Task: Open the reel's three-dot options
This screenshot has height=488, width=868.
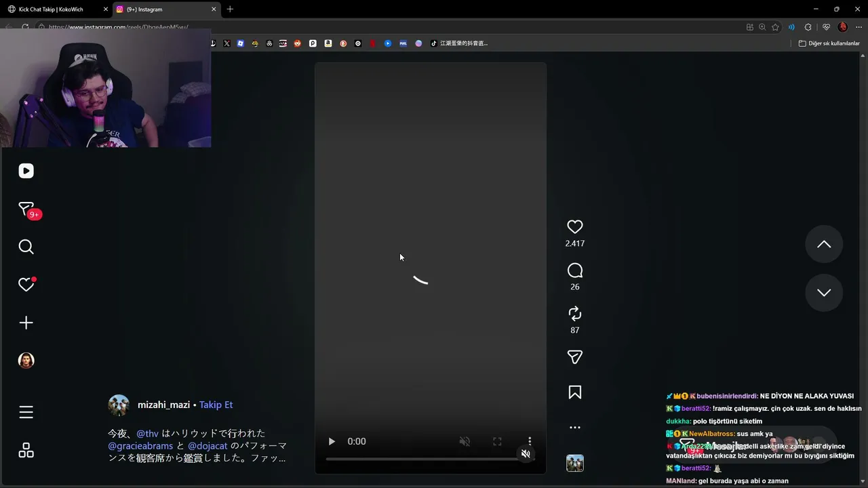Action: pyautogui.click(x=574, y=428)
